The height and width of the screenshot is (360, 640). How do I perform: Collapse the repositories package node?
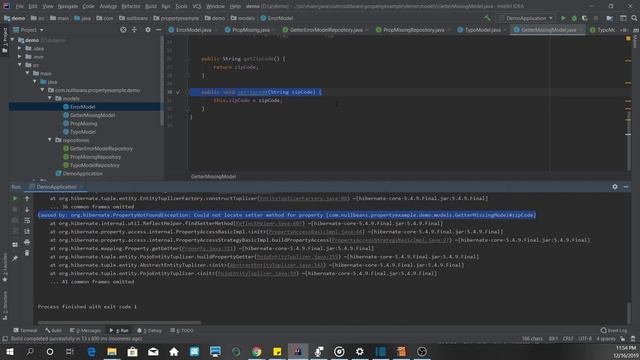tap(50, 140)
